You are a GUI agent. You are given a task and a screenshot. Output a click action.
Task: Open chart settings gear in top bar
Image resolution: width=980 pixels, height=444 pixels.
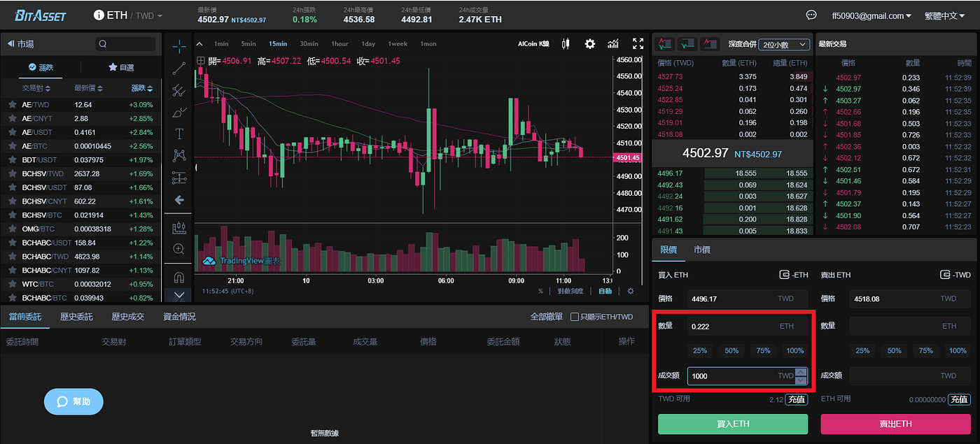point(590,43)
